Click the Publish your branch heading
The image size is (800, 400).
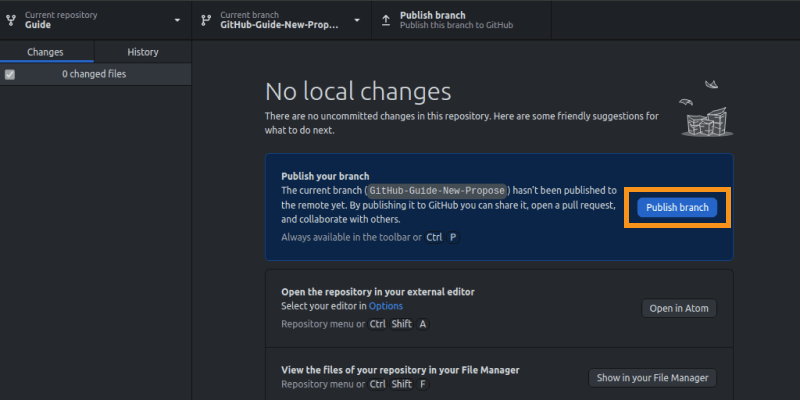coord(330,174)
